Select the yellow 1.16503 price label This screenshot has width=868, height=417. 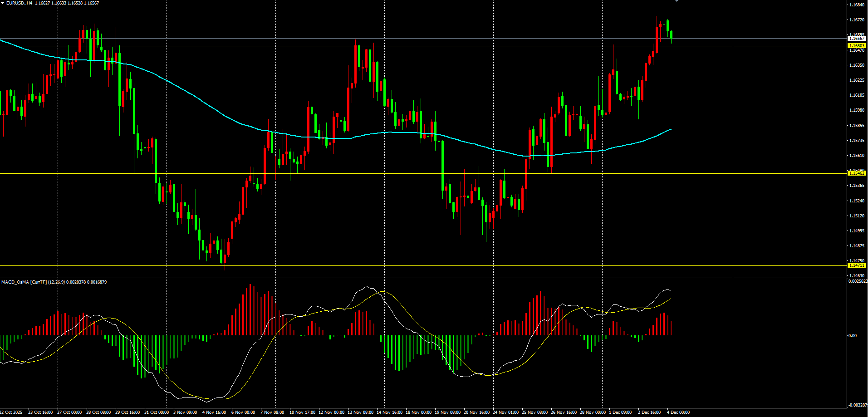pyautogui.click(x=857, y=46)
